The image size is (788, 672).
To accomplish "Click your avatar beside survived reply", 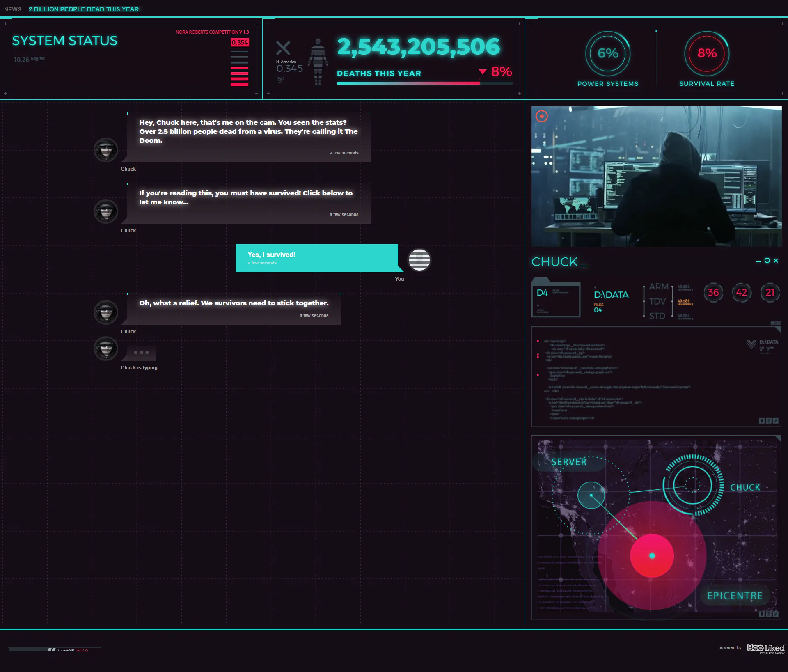I will (419, 260).
